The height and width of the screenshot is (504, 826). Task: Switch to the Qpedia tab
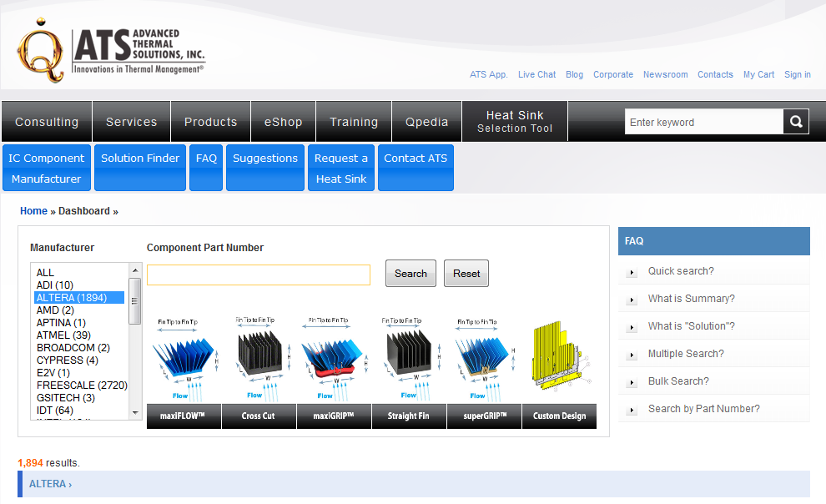[426, 120]
